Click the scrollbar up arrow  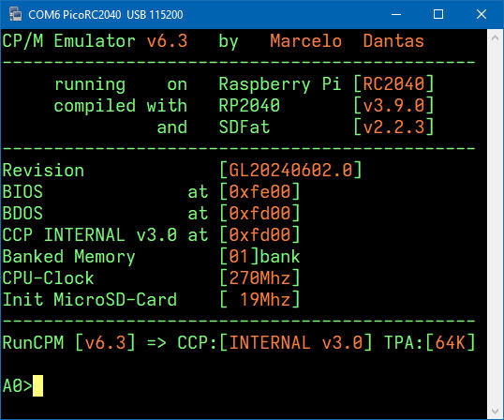[495, 37]
